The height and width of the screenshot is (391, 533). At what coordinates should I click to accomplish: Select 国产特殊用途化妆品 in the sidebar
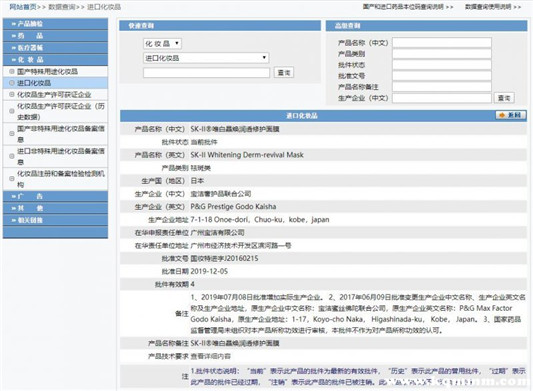[x=47, y=71]
